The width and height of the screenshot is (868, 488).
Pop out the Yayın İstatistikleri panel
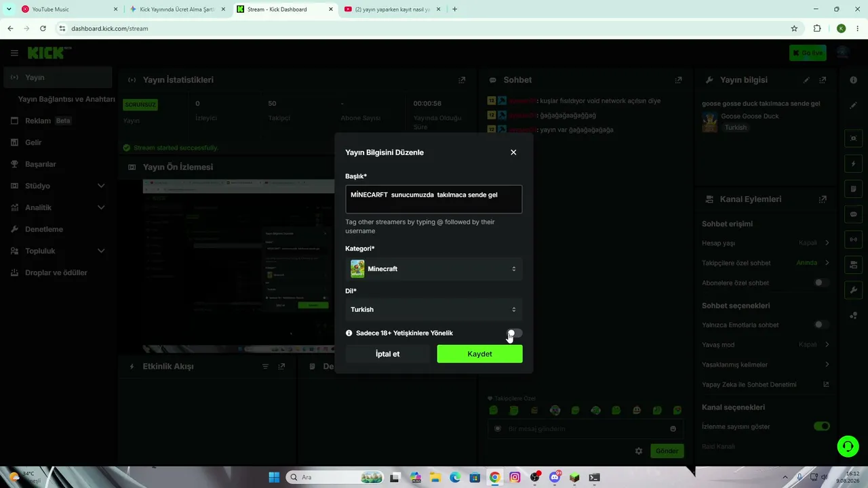(x=462, y=80)
